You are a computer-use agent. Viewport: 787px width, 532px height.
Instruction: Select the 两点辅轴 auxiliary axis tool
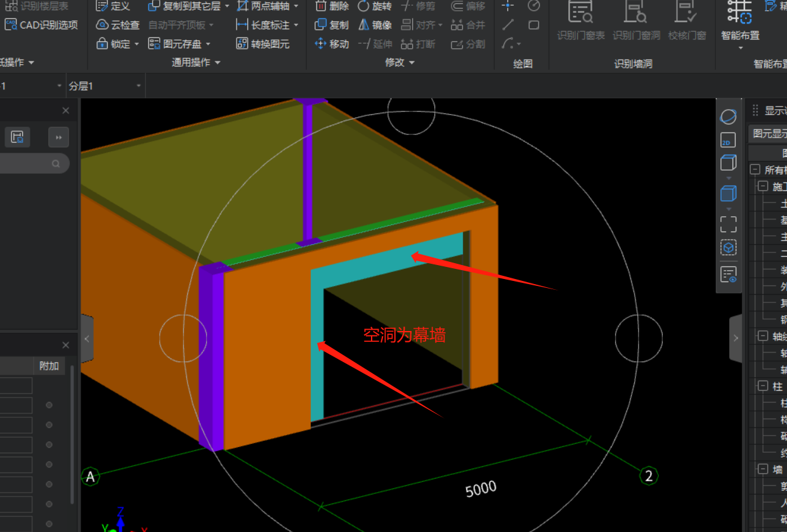263,6
